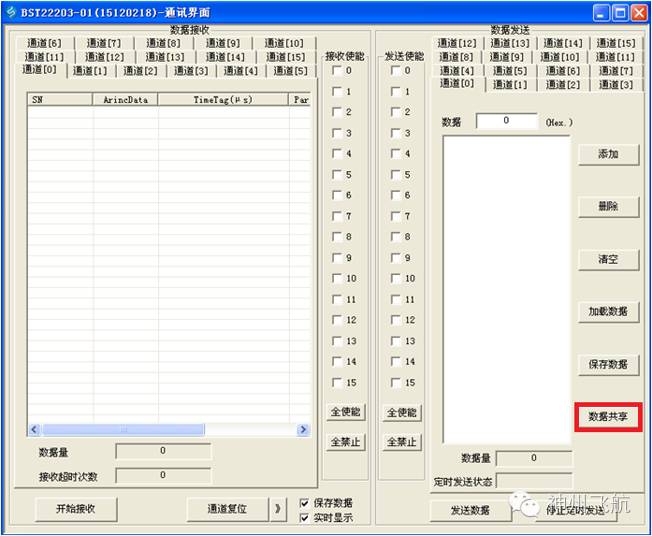
Task: Enable receive channel 0 checkbox
Action: point(337,70)
